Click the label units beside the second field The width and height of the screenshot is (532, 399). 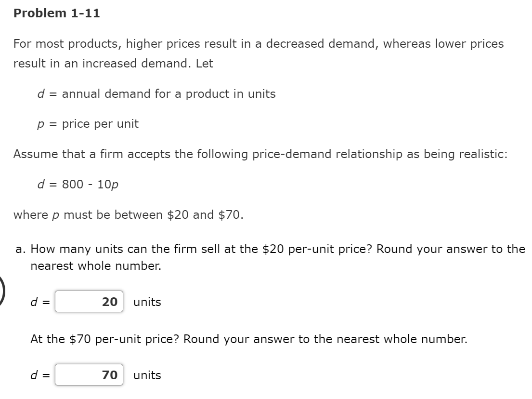click(x=148, y=375)
